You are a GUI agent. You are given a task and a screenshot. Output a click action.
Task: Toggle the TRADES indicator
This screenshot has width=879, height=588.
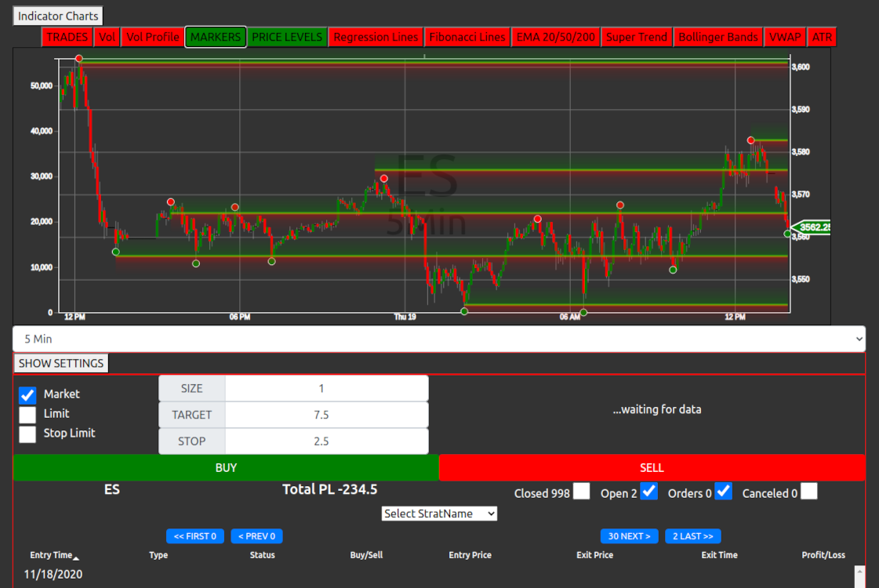(x=67, y=37)
